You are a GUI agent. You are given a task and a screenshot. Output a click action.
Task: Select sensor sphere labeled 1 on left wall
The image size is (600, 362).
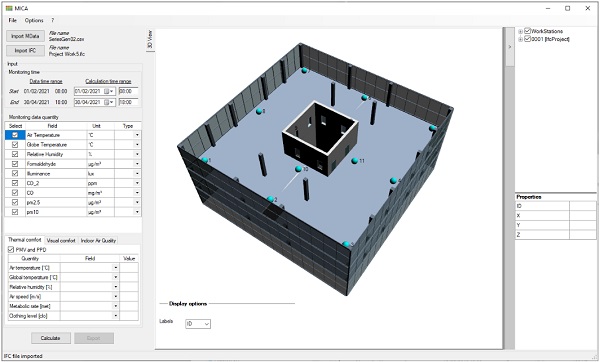(205, 160)
